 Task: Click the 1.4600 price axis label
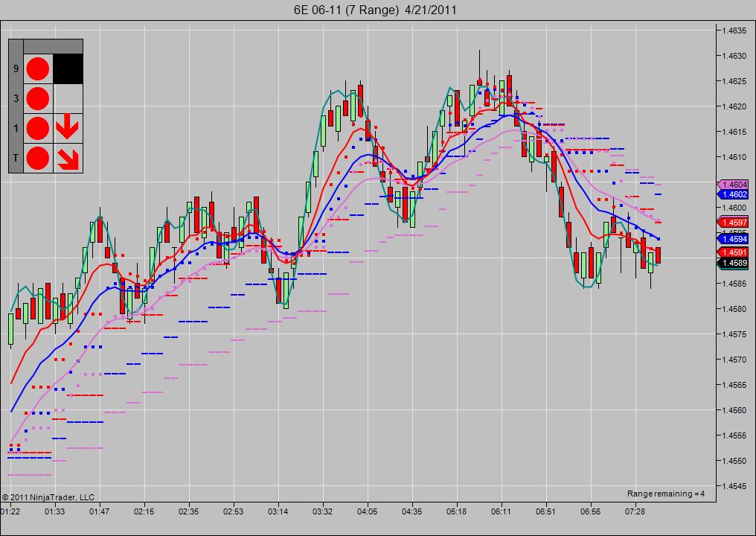pos(734,208)
